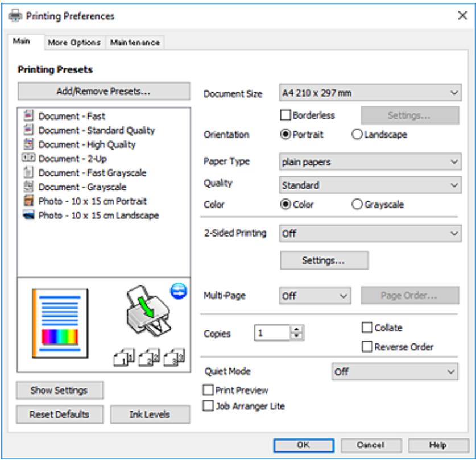Click the Document - Fast Grayscale preset icon

(28, 172)
